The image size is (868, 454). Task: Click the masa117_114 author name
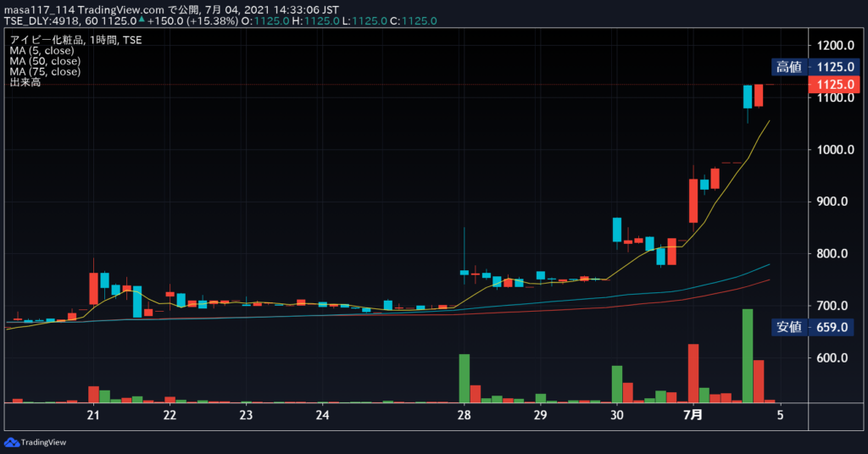pos(39,10)
